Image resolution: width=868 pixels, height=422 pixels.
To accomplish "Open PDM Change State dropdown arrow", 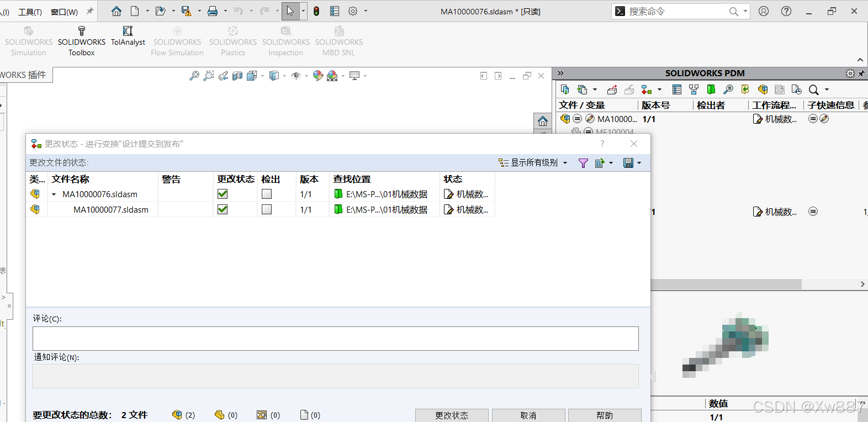I will 659,89.
